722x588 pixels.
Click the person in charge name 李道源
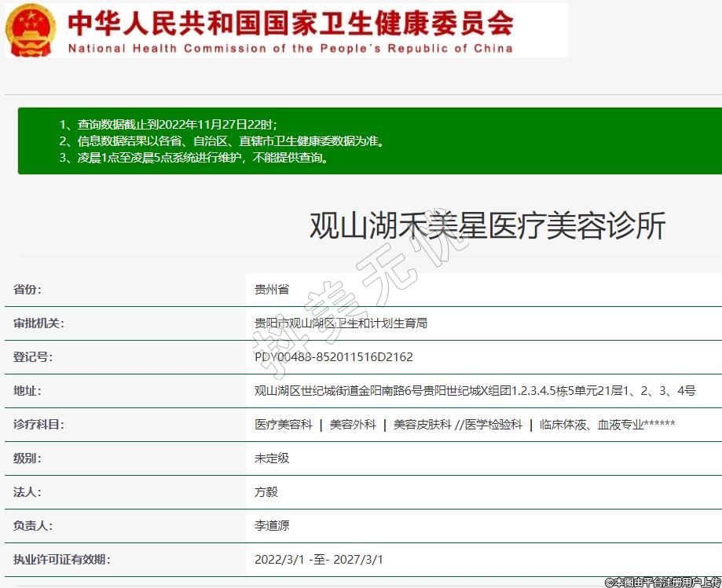272,526
